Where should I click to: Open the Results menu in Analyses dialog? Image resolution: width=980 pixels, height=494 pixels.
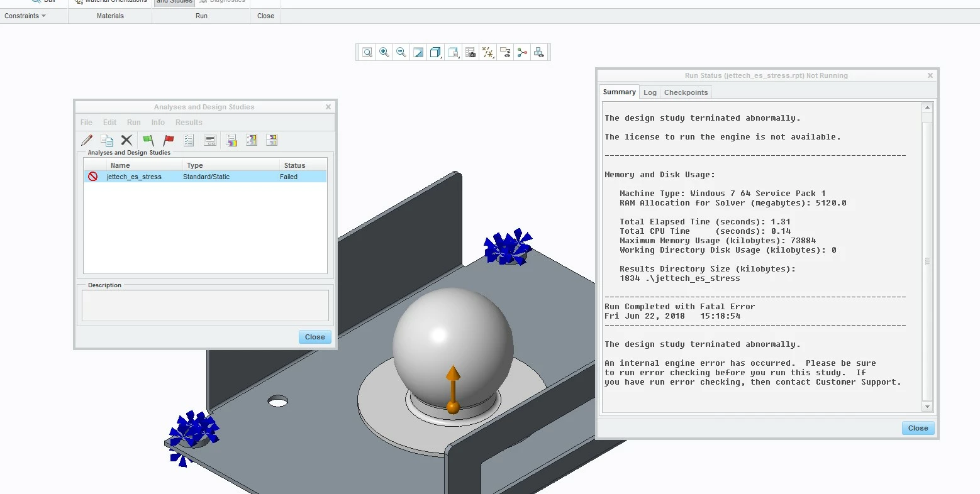click(x=189, y=123)
